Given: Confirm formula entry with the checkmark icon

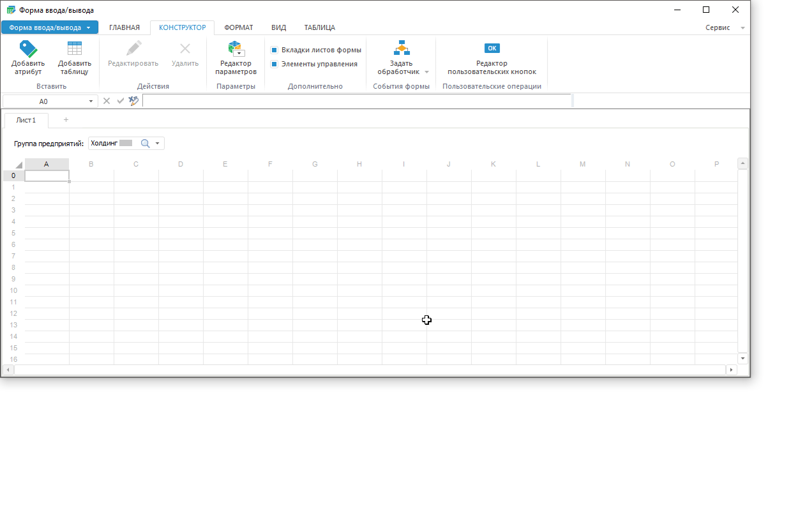Looking at the screenshot, I should (x=120, y=101).
